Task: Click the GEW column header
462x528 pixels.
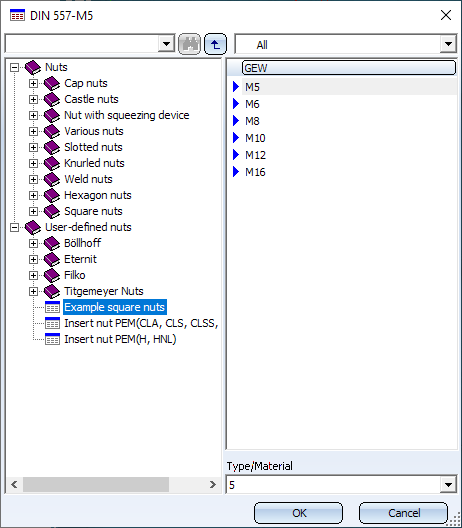Action: coord(349,68)
